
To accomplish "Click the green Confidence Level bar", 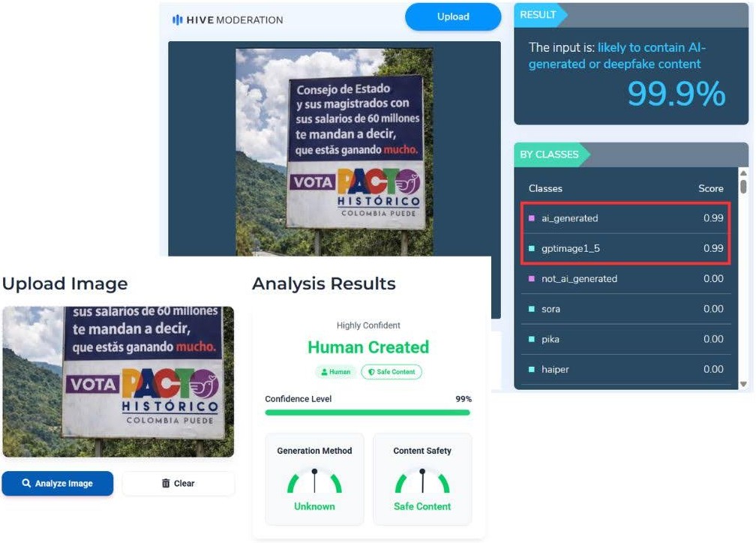I will (367, 412).
